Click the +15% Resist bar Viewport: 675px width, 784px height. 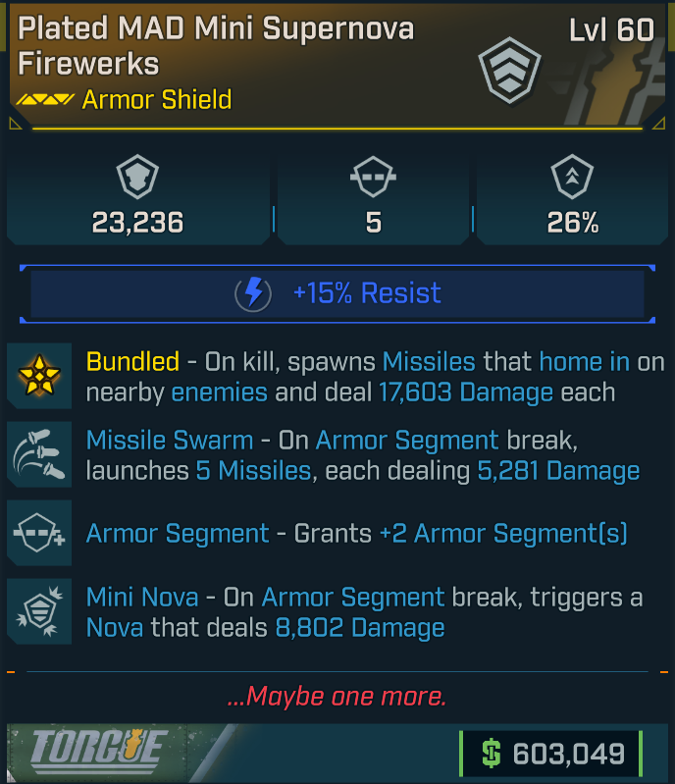(x=337, y=293)
